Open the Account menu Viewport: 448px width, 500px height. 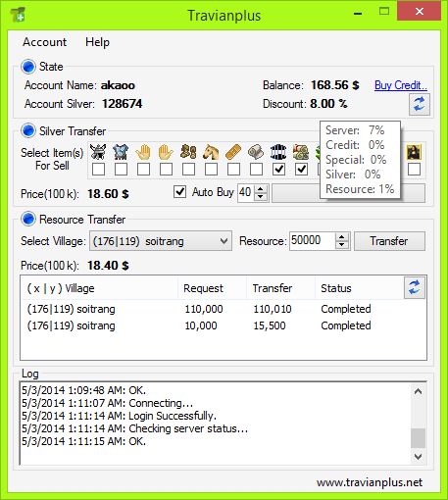44,42
